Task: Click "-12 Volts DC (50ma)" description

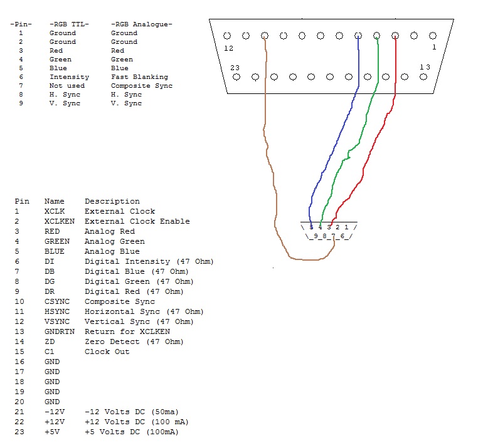Action: pos(132,412)
